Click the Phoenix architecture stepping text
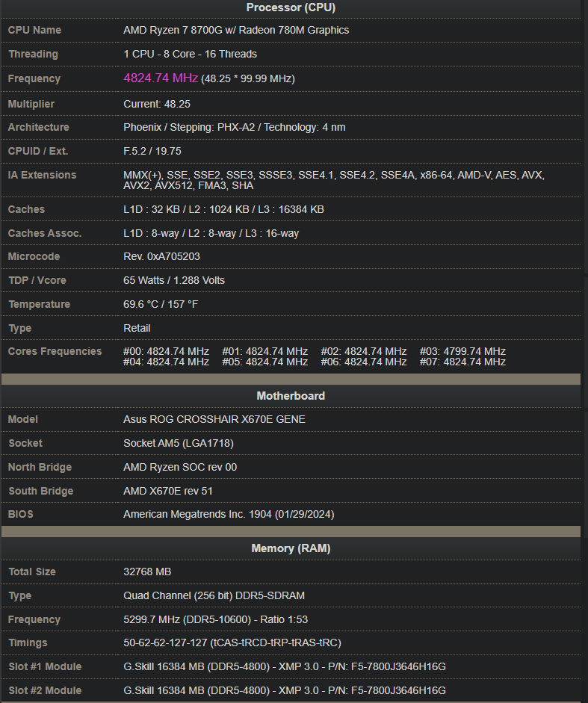 pos(234,127)
